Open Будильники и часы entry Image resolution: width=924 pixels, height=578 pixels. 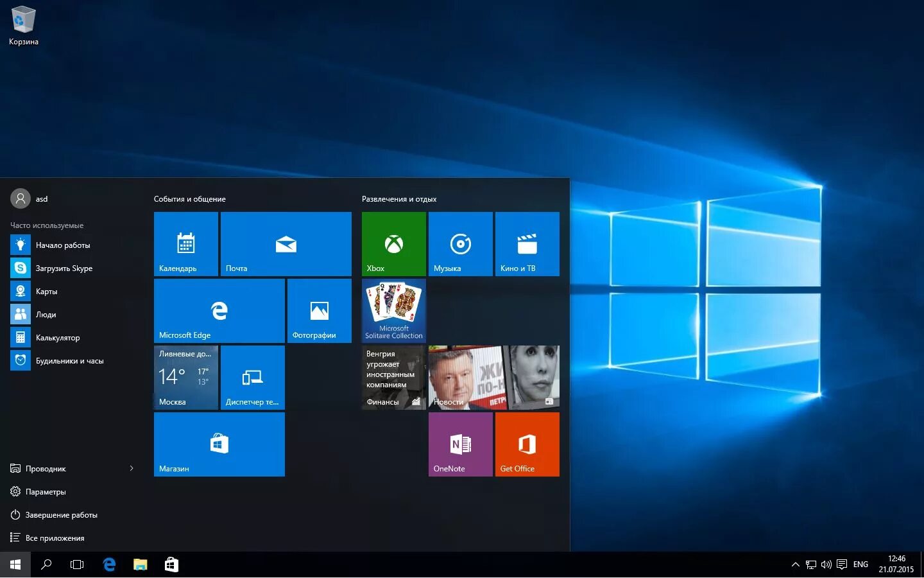pos(71,361)
